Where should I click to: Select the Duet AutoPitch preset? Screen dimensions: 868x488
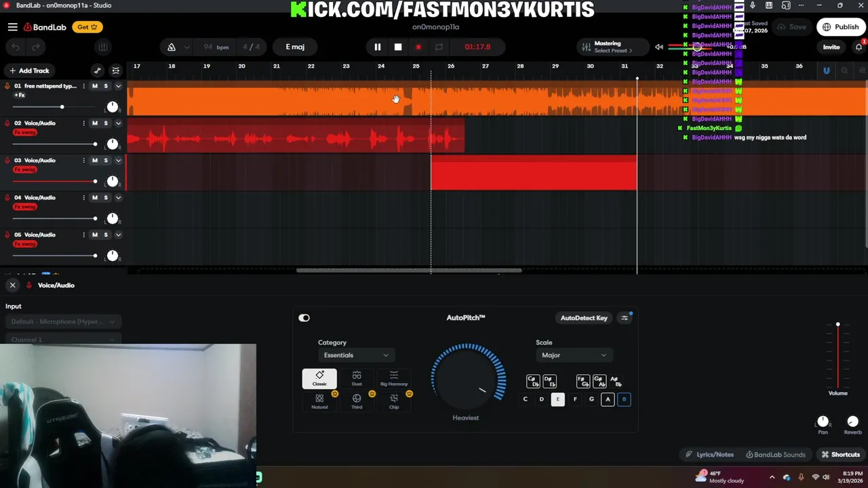(x=357, y=379)
